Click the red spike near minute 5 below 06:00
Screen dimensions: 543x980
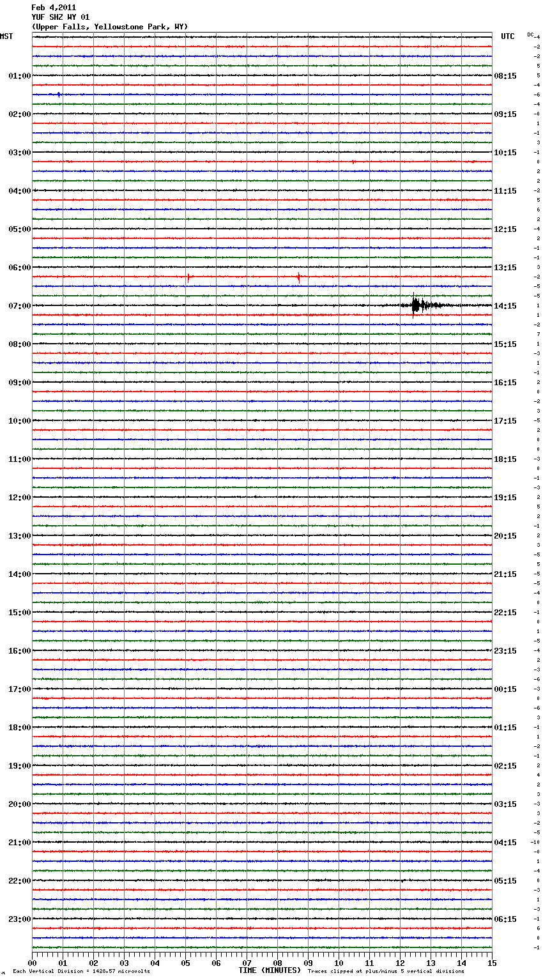[188, 277]
